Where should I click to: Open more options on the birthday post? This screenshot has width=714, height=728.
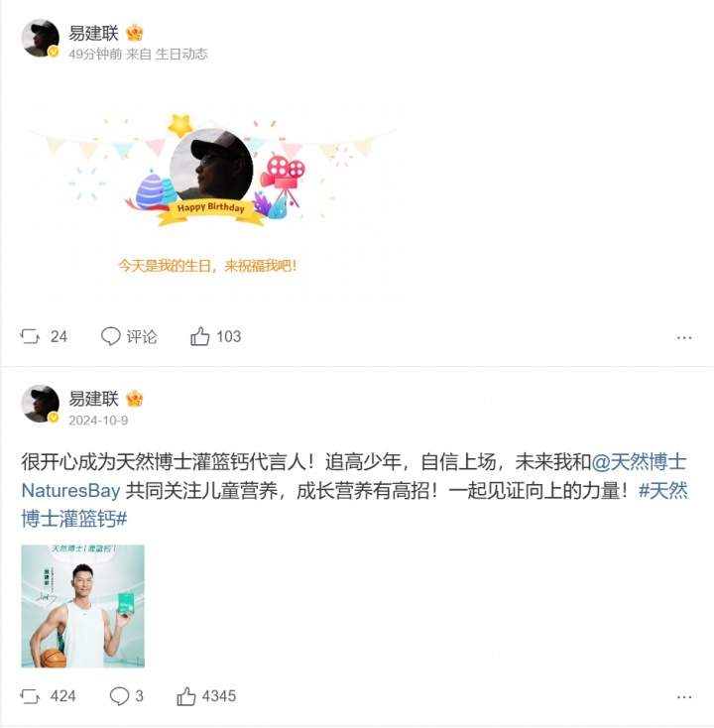tap(684, 337)
